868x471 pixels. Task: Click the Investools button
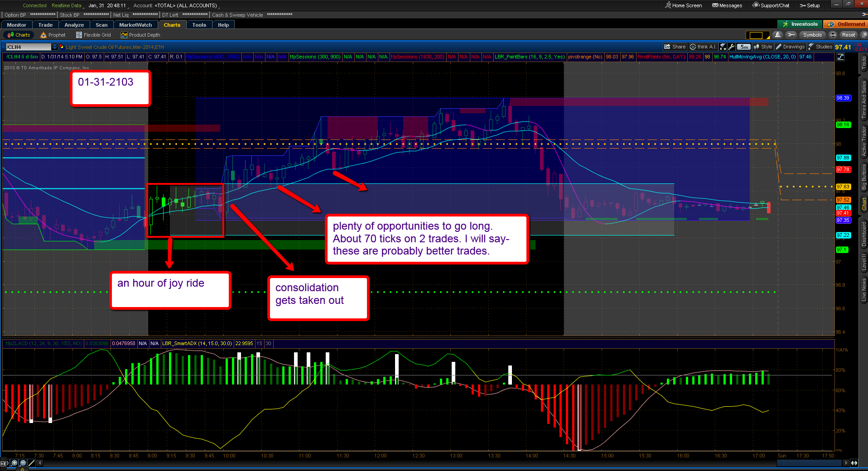pyautogui.click(x=800, y=24)
